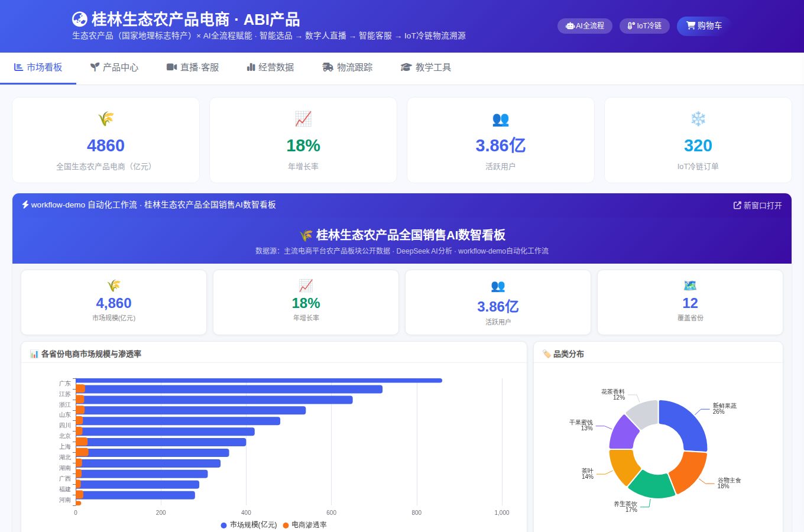Click the 河南 axis label
Viewport: 804px width, 532px height.
[x=64, y=499]
